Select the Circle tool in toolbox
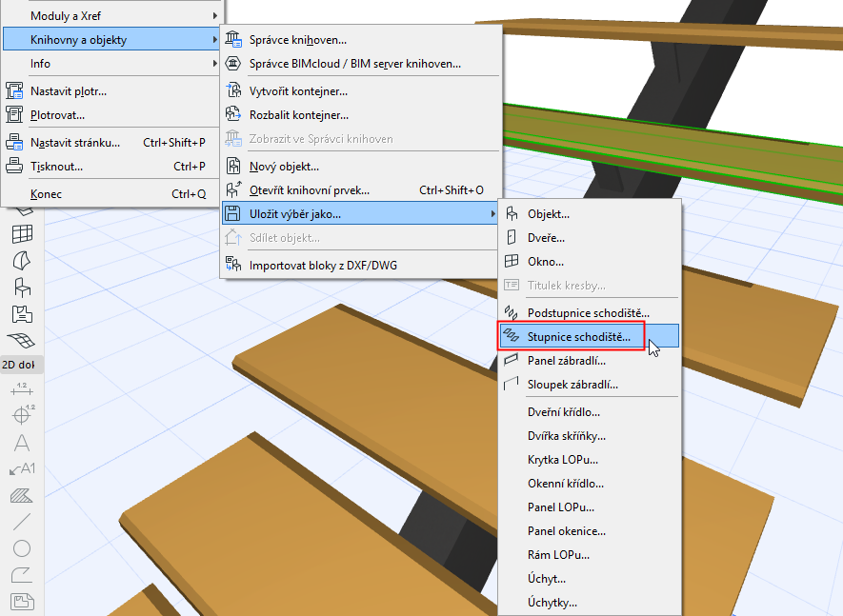 (x=22, y=548)
